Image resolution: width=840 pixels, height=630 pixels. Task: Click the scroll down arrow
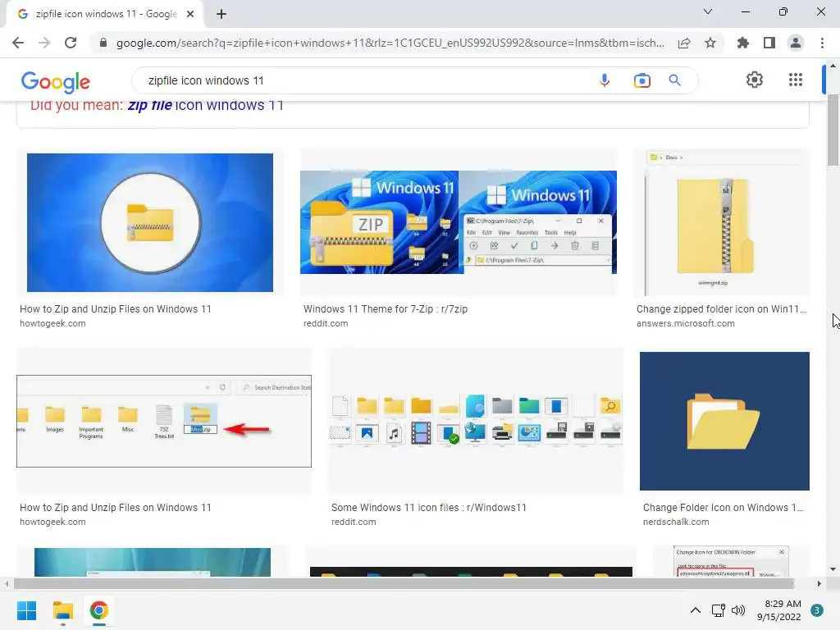pos(833,569)
